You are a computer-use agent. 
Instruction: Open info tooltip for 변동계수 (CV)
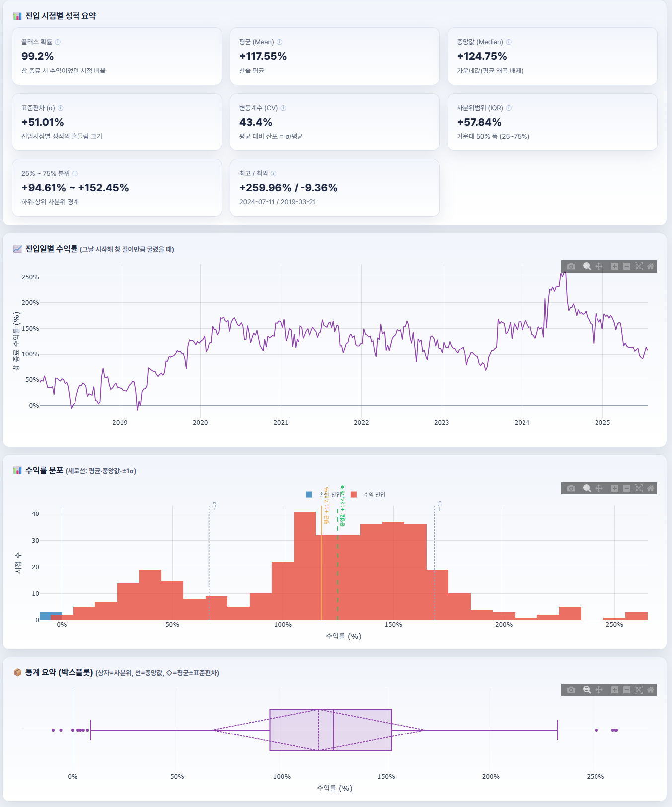coord(283,108)
